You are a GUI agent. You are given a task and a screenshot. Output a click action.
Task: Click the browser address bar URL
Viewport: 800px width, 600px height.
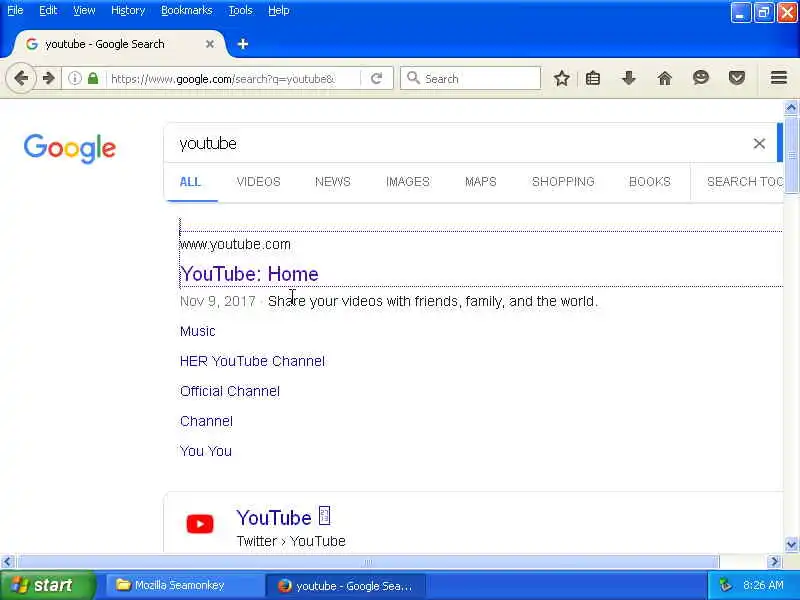pos(223,79)
